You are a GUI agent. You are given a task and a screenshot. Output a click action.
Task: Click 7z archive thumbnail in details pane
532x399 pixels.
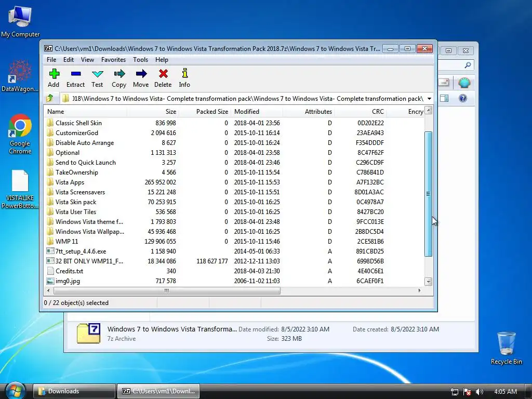tap(88, 333)
